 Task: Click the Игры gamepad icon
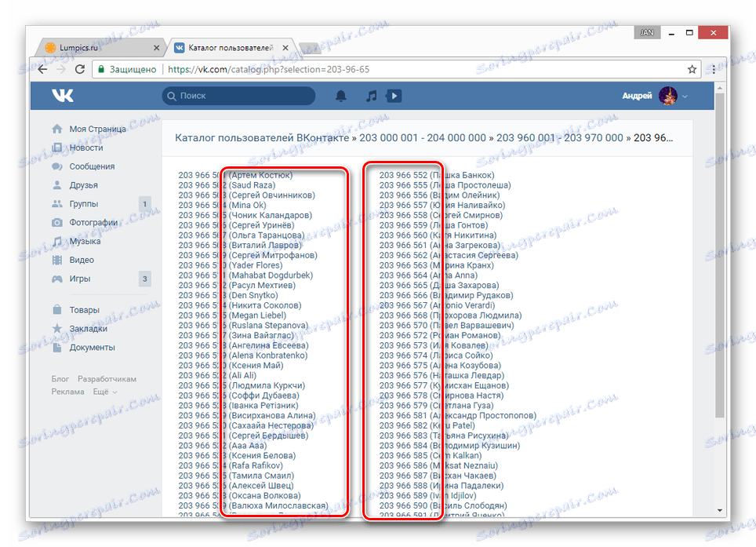click(57, 279)
